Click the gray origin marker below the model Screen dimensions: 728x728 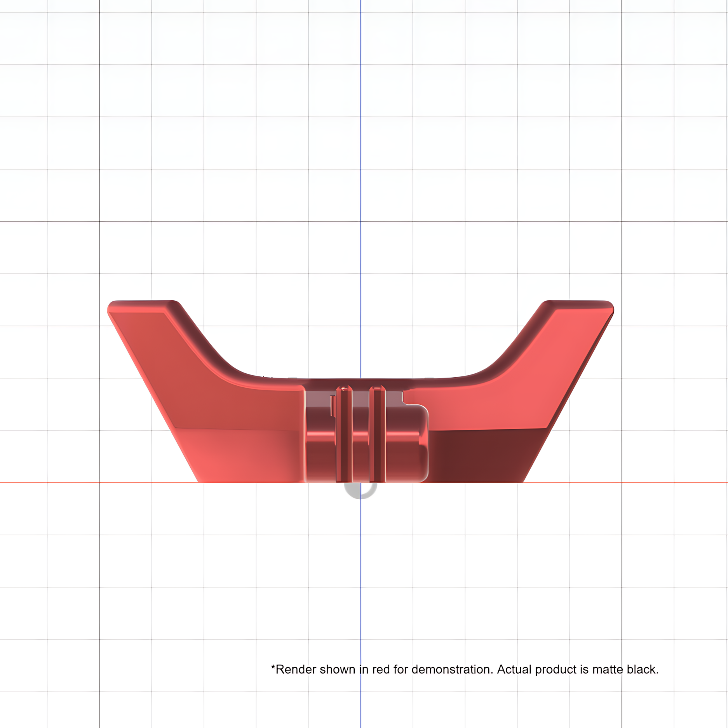(361, 491)
